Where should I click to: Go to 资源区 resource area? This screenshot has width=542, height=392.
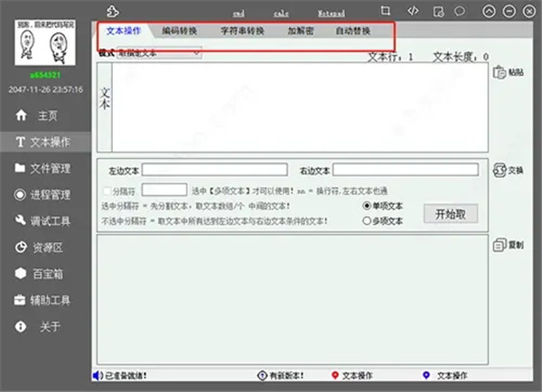point(47,247)
